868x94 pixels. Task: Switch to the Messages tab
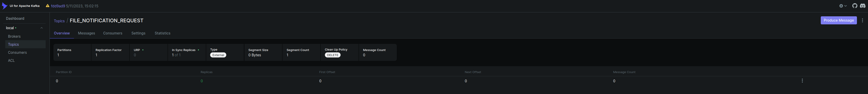[86, 33]
